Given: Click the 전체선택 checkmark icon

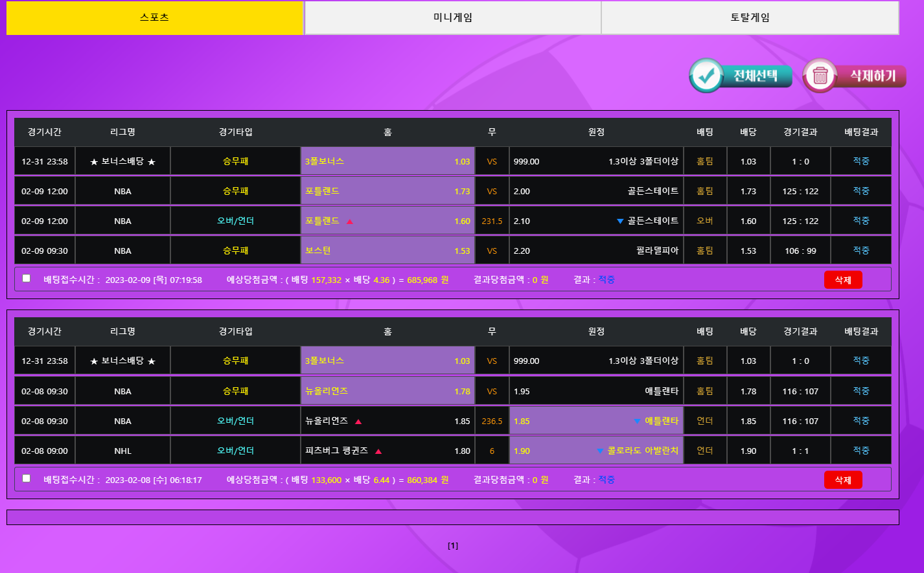Looking at the screenshot, I should [706, 76].
